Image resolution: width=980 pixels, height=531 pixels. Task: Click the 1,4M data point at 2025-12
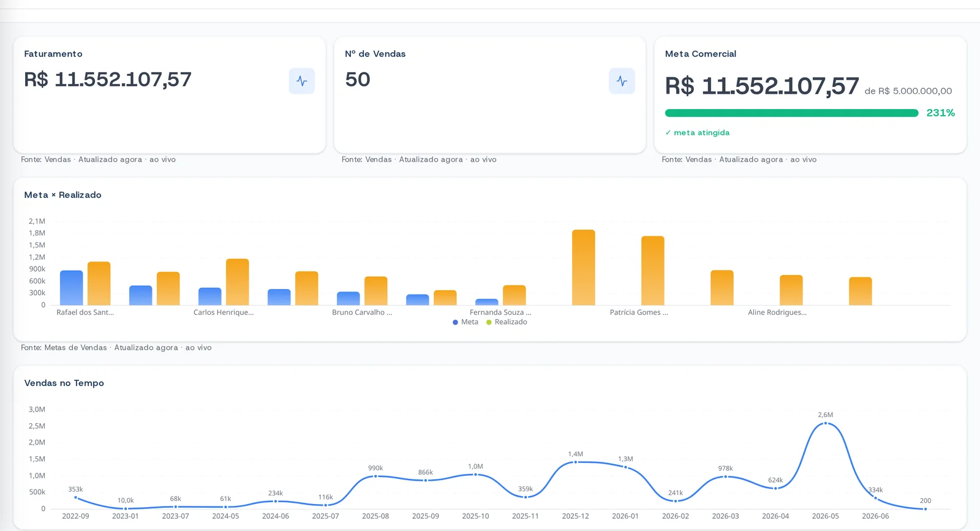[576, 462]
